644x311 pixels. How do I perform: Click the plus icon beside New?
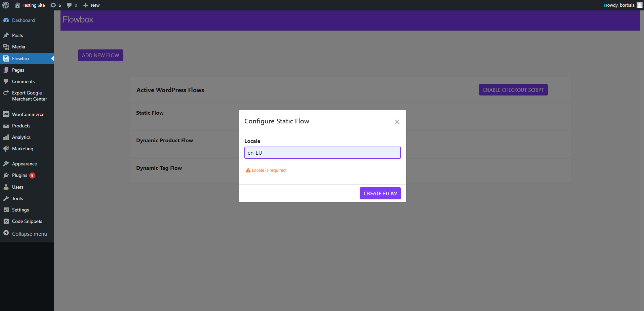[86, 5]
